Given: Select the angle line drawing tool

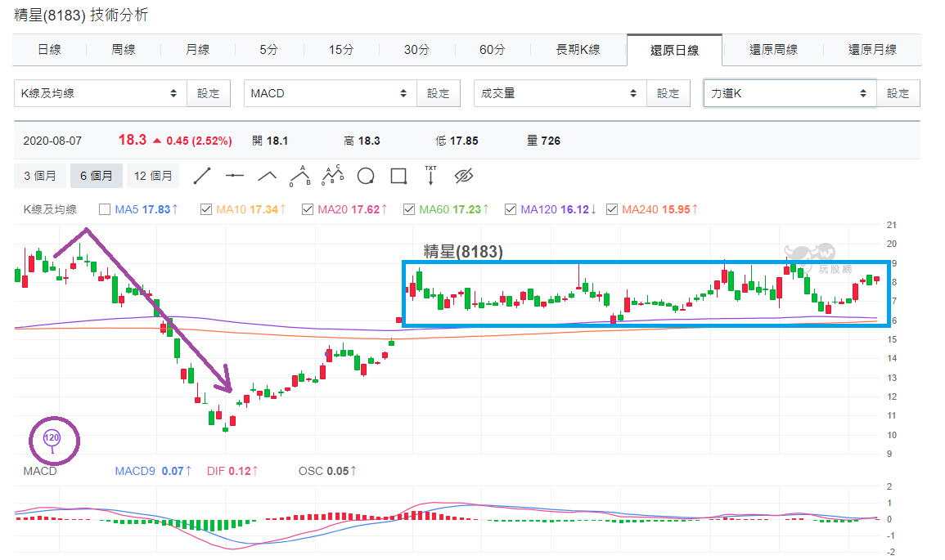Looking at the screenshot, I should (267, 176).
